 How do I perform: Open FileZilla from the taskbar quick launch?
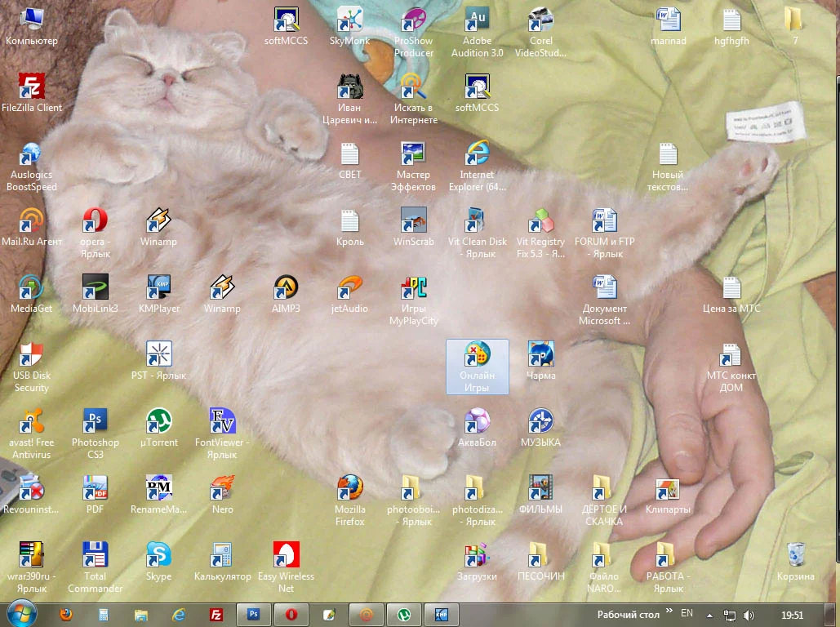click(216, 615)
